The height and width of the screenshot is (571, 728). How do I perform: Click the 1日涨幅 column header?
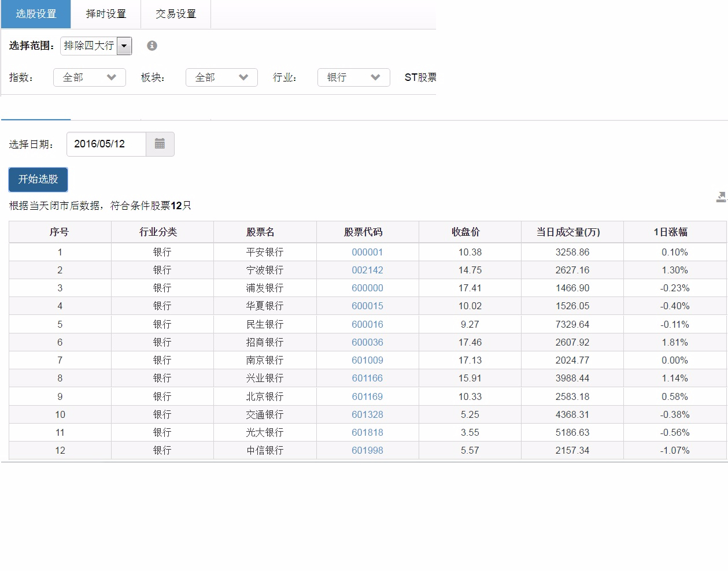tap(671, 232)
